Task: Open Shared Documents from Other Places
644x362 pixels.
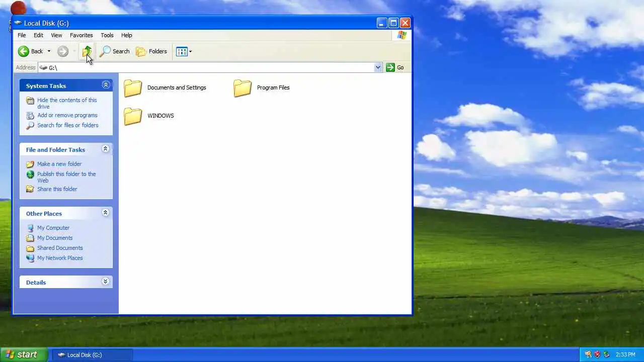Action: tap(60, 248)
